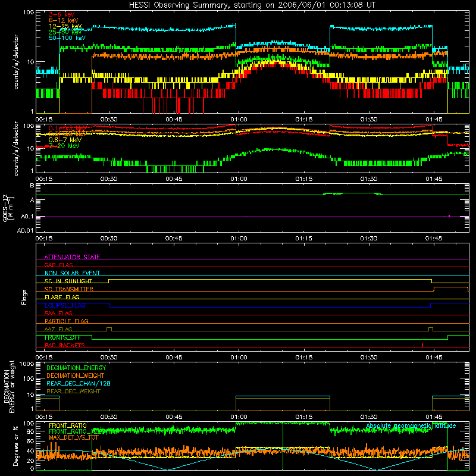Select the DECIMATION_WEIGHT legend entry
The image size is (476, 476).
click(76, 375)
